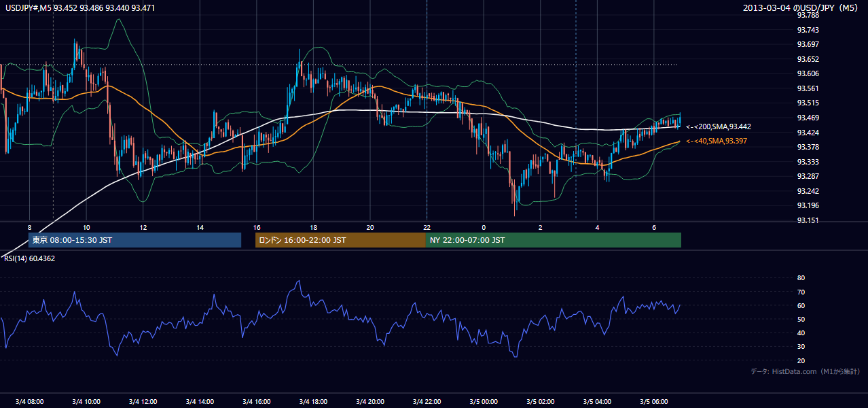The image size is (868, 408).
Task: Click the RSI scale value 60
Action: (801, 305)
